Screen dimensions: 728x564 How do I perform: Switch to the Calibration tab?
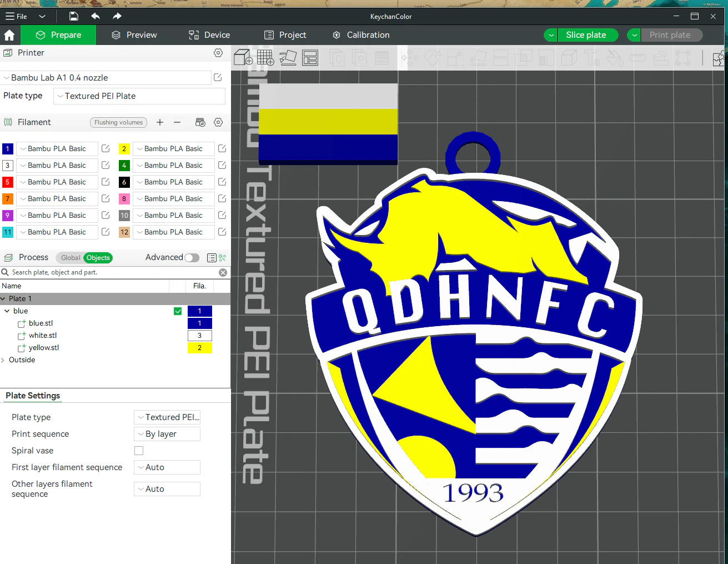click(361, 35)
